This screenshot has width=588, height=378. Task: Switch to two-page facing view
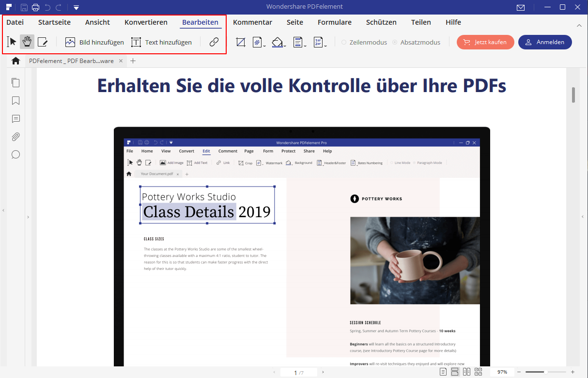(x=466, y=372)
